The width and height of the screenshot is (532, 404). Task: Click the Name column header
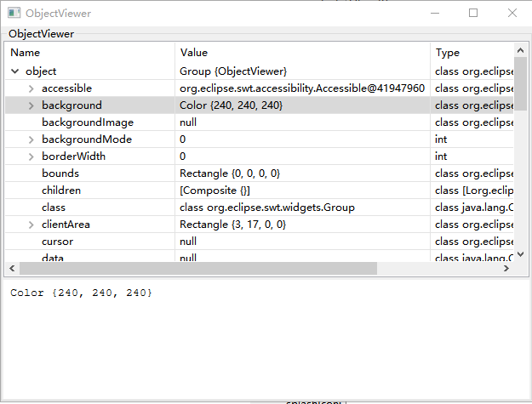(90, 53)
